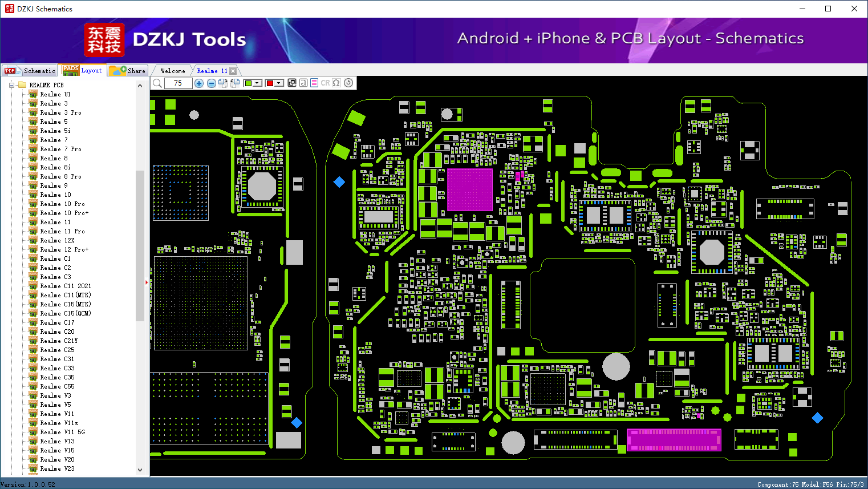
Task: Select Realme 11 in the tree
Action: click(55, 222)
